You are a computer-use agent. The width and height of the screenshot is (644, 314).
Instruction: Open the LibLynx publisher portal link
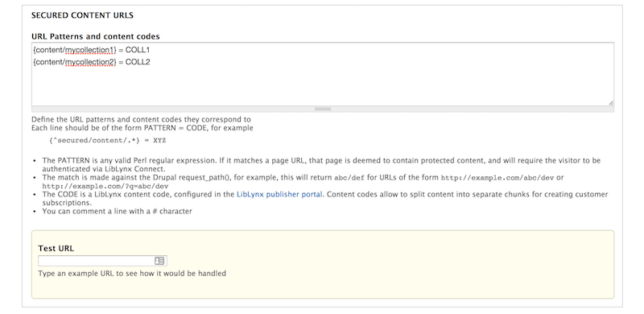[279, 194]
